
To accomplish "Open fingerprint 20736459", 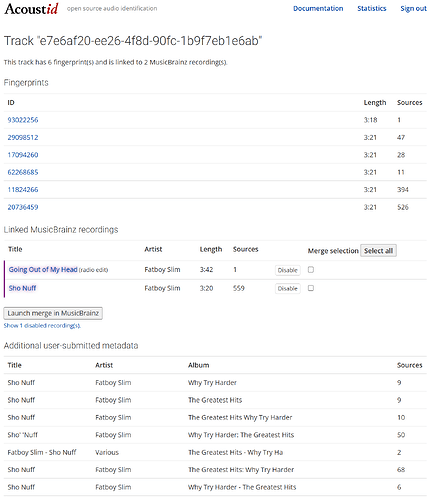I will [23, 207].
